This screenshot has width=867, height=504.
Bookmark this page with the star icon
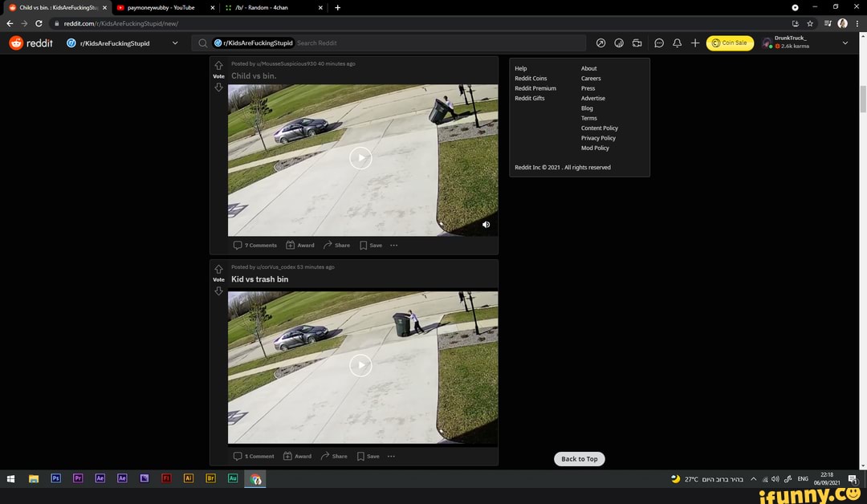(810, 24)
